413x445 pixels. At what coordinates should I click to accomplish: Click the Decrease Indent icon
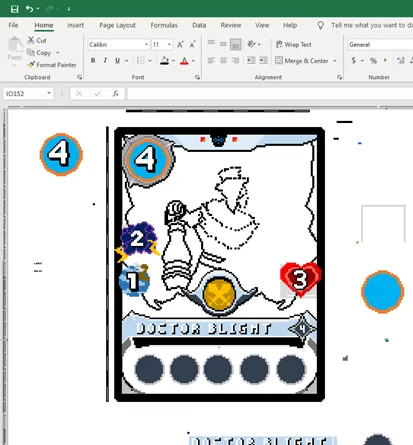click(251, 60)
